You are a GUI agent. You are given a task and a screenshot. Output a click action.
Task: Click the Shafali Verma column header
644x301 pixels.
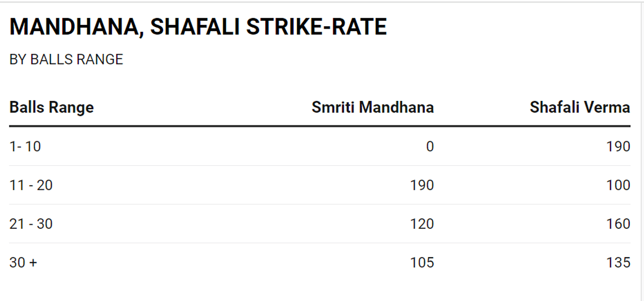click(x=579, y=108)
